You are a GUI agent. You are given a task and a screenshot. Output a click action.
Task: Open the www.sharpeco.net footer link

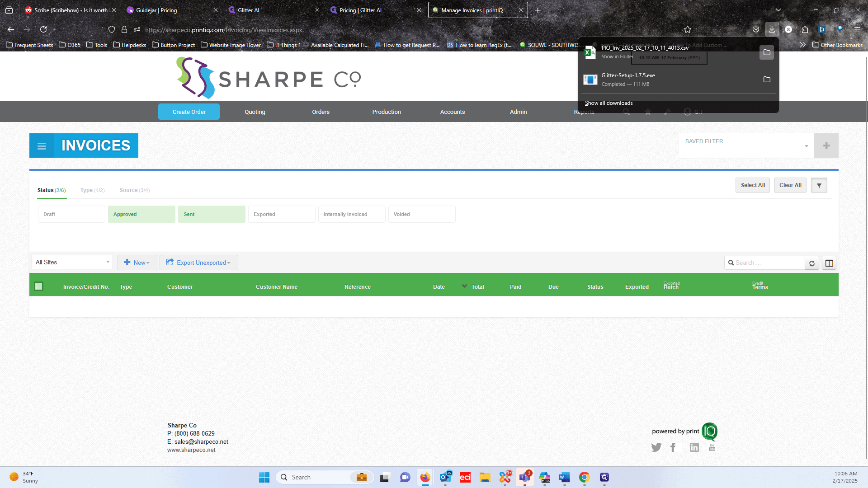pyautogui.click(x=191, y=450)
